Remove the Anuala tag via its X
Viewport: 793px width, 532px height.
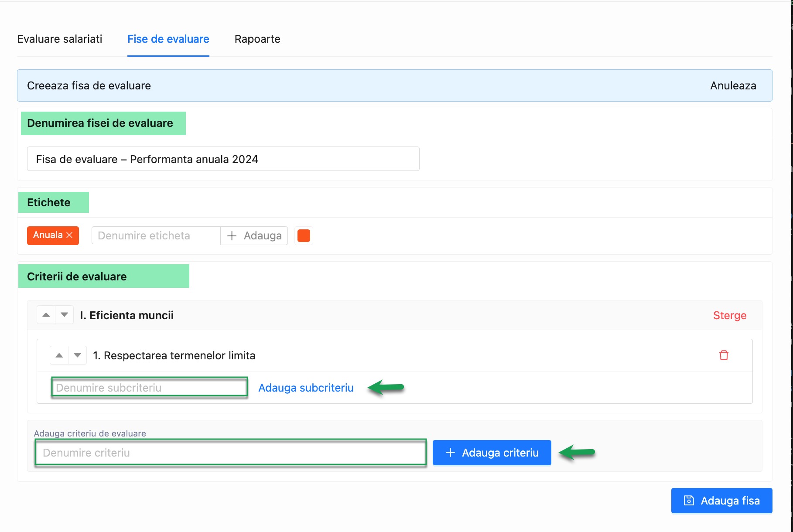69,235
